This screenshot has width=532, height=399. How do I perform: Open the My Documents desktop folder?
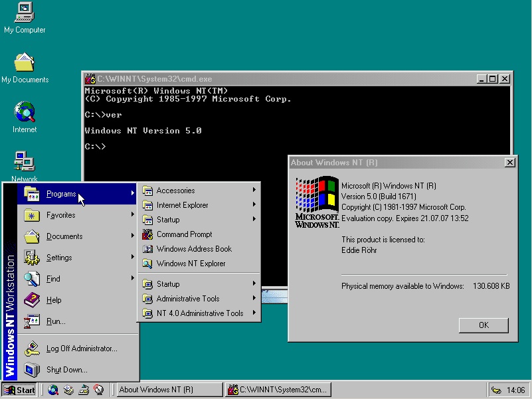coord(25,62)
